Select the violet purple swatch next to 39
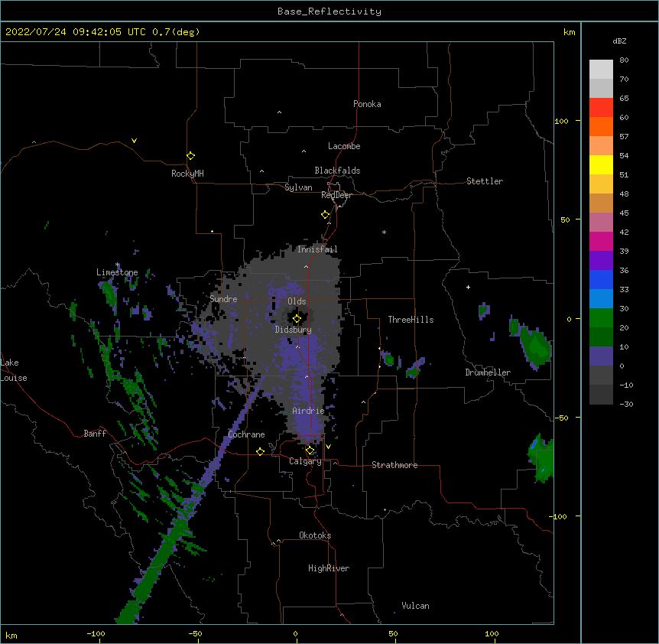659x644 pixels. 601,260
